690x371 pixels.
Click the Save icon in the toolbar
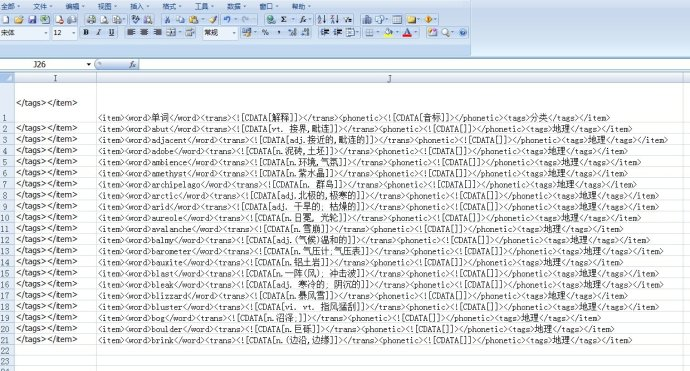(x=32, y=19)
